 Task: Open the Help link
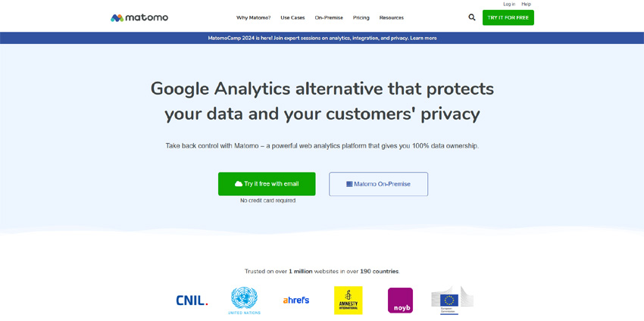coord(526,4)
